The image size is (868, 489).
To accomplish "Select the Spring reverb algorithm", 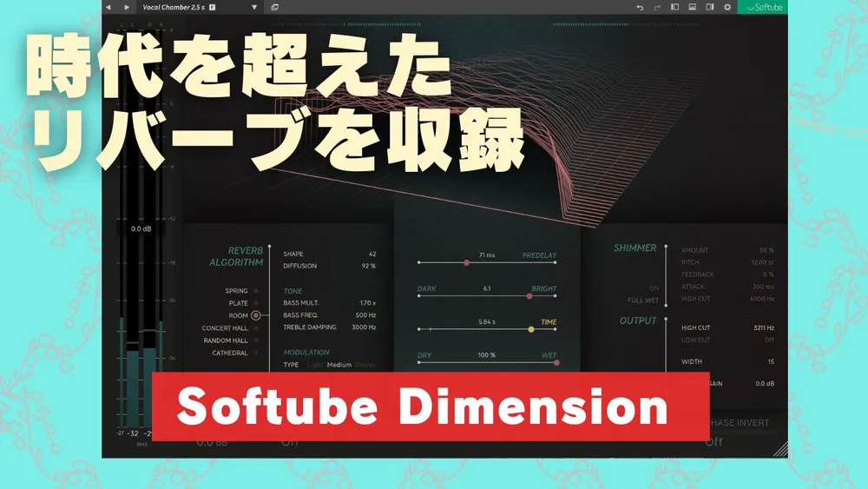I will 255,291.
